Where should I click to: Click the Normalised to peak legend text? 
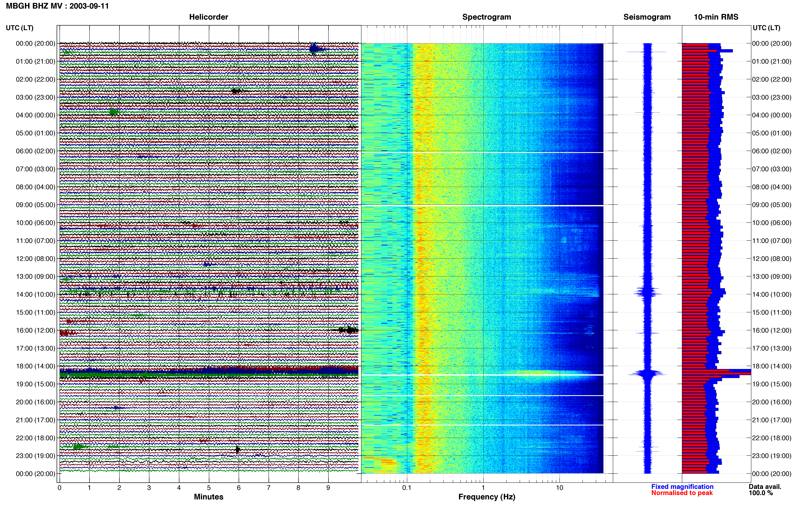[682, 493]
